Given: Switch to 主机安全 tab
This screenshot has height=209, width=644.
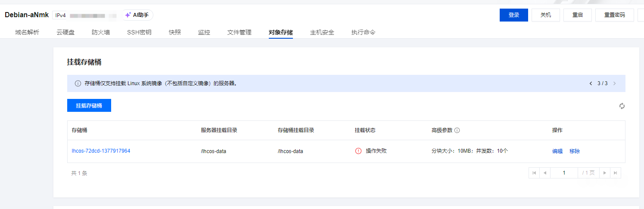Looking at the screenshot, I should pos(322,32).
